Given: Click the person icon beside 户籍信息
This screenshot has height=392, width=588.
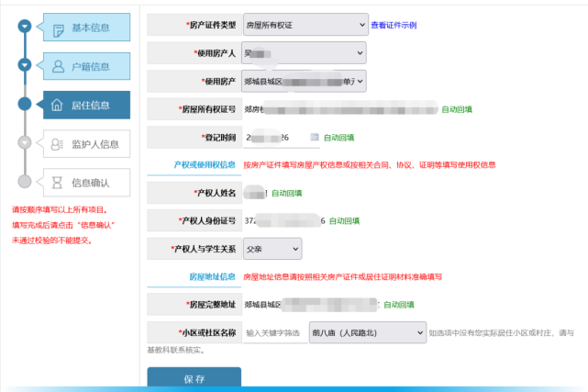Looking at the screenshot, I should pyautogui.click(x=58, y=66).
